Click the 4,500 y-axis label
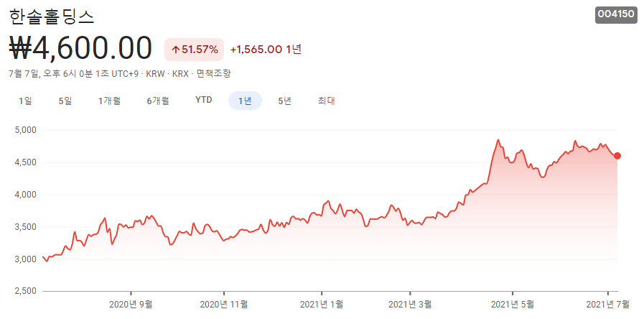Viewport: 644px width, 319px height. click(27, 162)
